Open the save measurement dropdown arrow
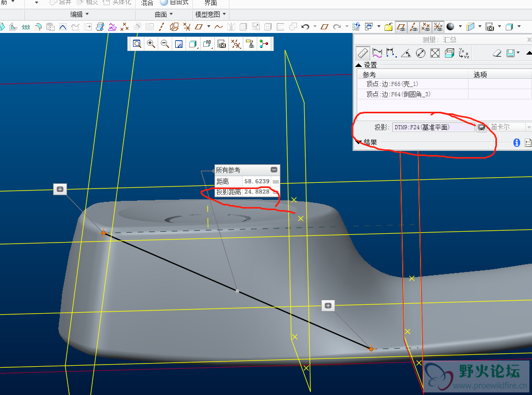Image resolution: width=532 pixels, height=395 pixels. coord(518,53)
